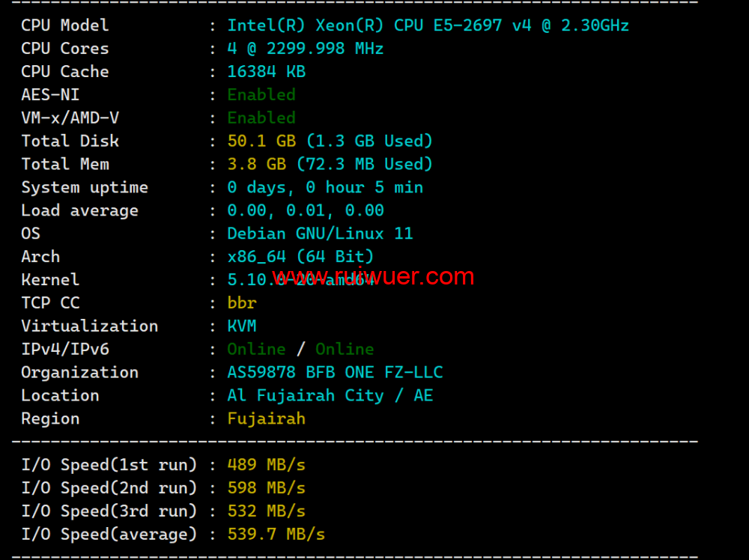Click the CPU Model value text

[x=428, y=25]
